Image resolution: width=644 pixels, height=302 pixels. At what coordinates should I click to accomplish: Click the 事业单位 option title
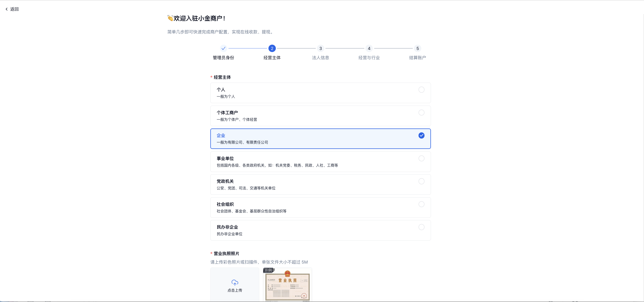coord(225,159)
